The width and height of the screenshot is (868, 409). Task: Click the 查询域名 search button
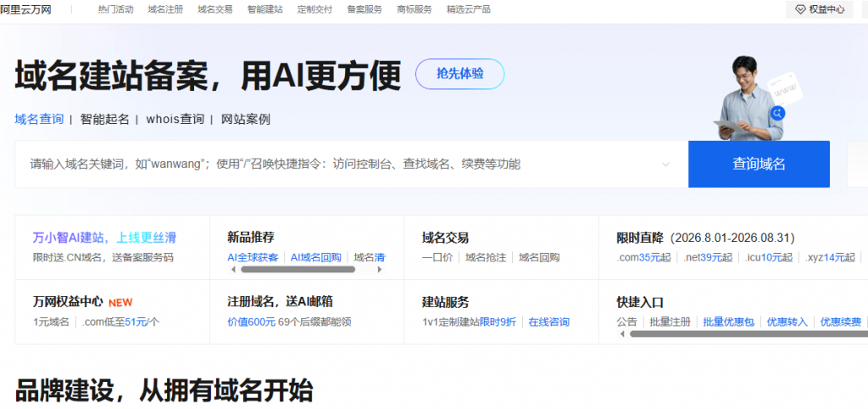(759, 164)
